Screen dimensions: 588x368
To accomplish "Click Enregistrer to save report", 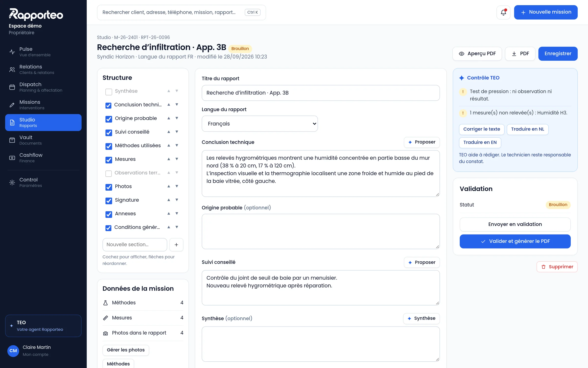I will click(x=558, y=54).
